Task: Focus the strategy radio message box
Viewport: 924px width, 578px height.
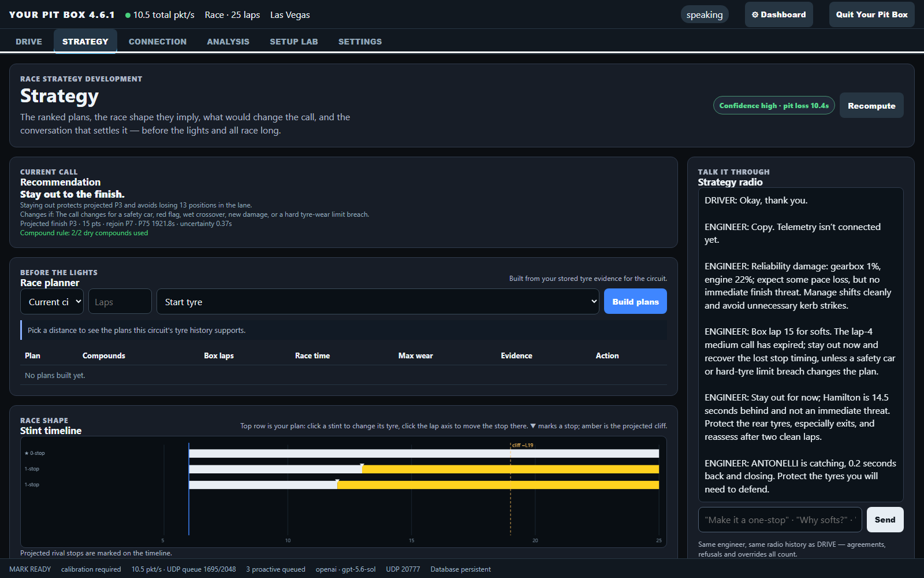Action: click(x=780, y=520)
